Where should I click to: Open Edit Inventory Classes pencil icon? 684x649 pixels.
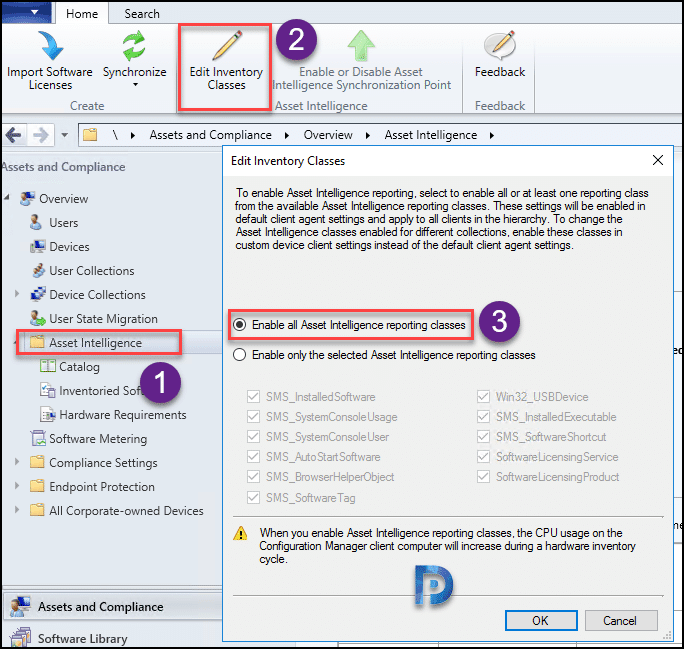227,45
